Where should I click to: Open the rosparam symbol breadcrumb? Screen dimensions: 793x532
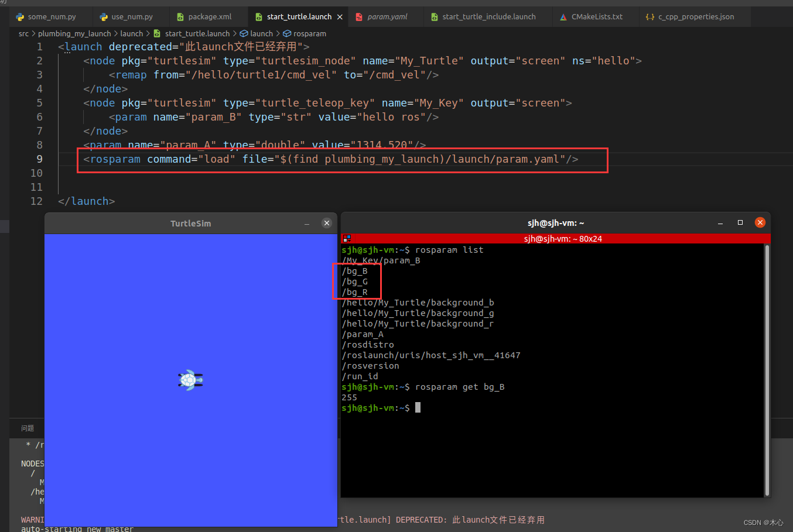pos(305,34)
